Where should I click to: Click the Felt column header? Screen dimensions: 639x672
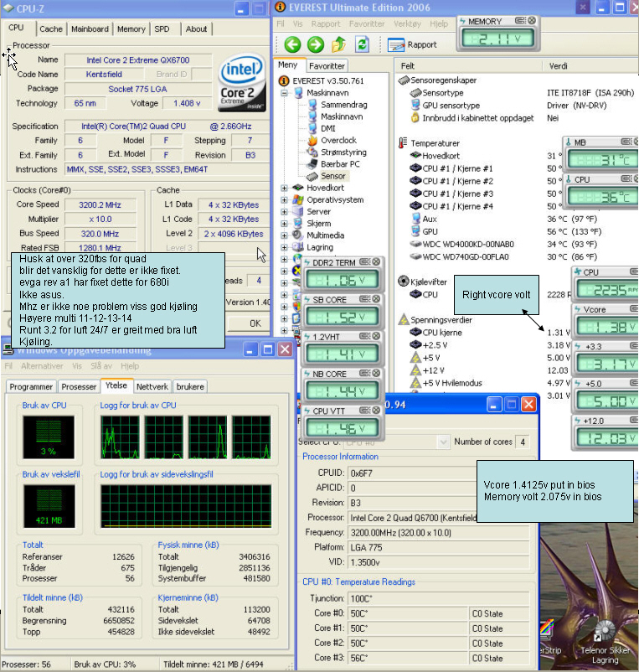407,66
